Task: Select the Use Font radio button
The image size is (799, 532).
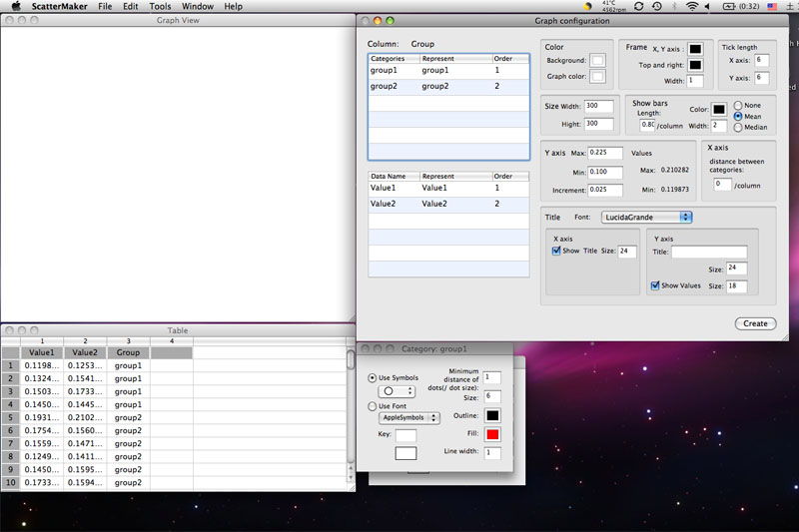Action: tap(372, 406)
